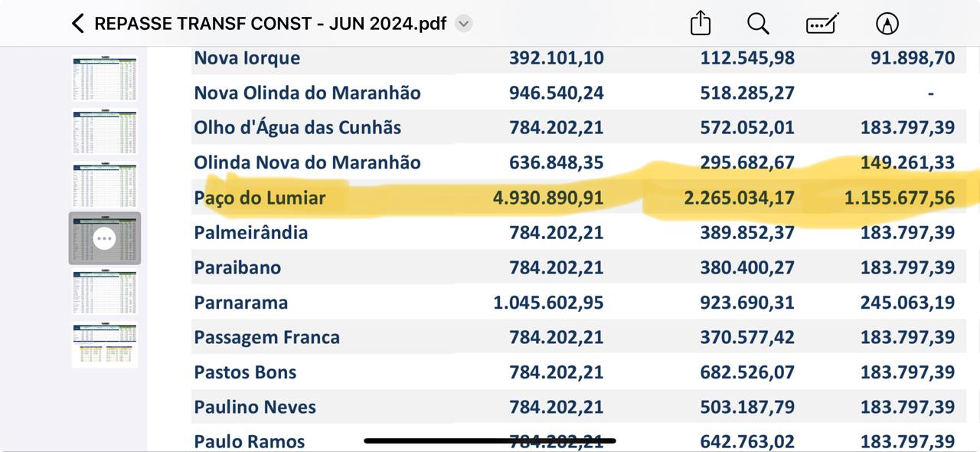
Task: Jump to the first page thumbnail
Action: coord(105,79)
